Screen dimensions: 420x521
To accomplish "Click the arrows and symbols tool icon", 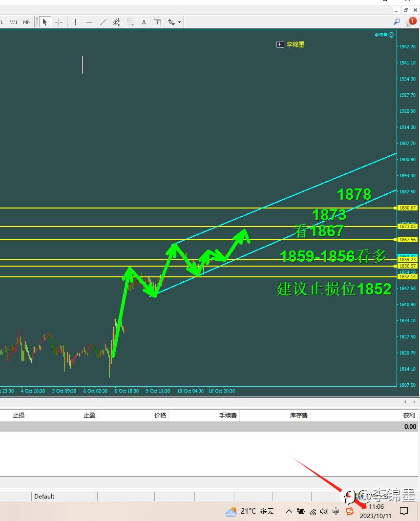I will 171,22.
